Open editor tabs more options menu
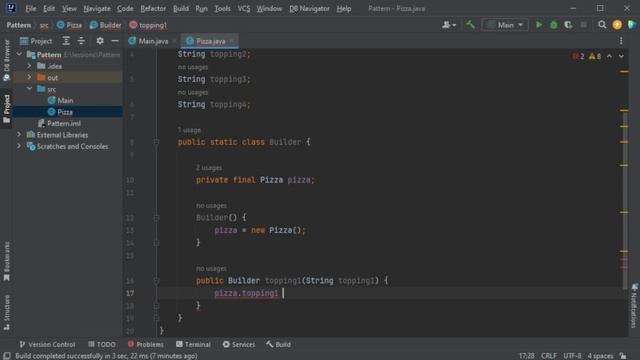The image size is (640, 360). (621, 41)
